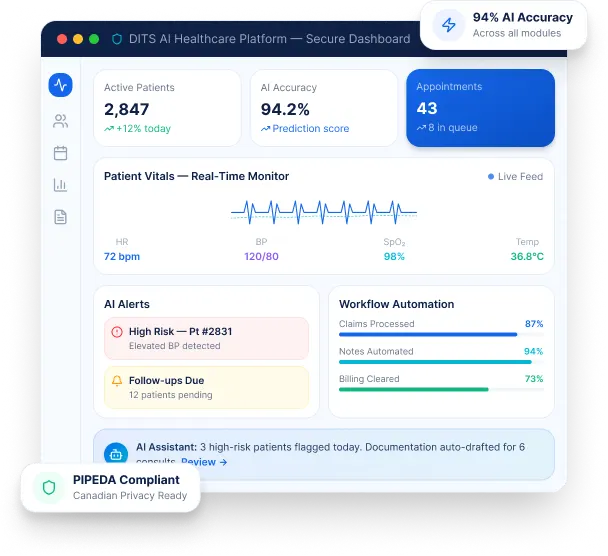The image size is (608, 556).
Task: Open the AI Accuracy card
Action: click(x=324, y=108)
